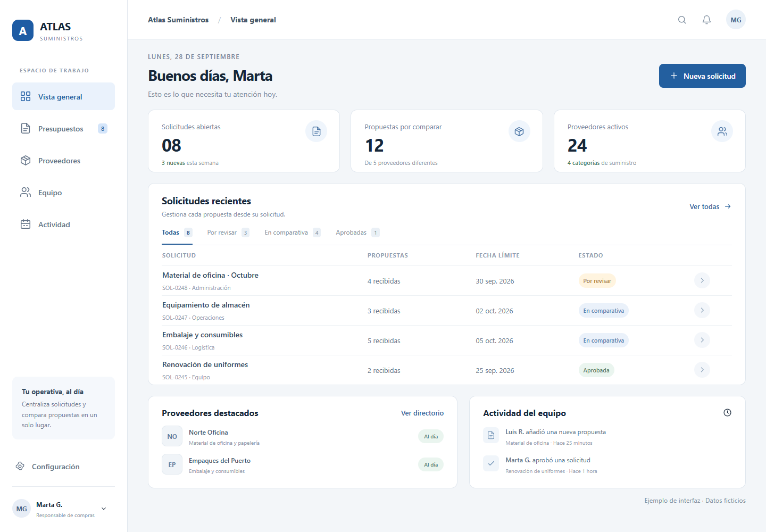Click the checkmark icon beside Marta G. activity
This screenshot has height=532, width=766.
coord(491,463)
